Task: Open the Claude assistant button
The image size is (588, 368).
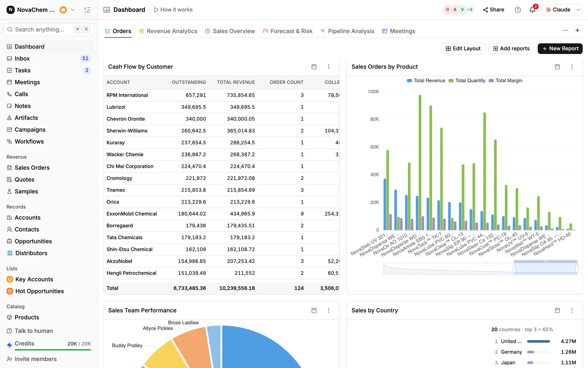Action: click(x=558, y=10)
